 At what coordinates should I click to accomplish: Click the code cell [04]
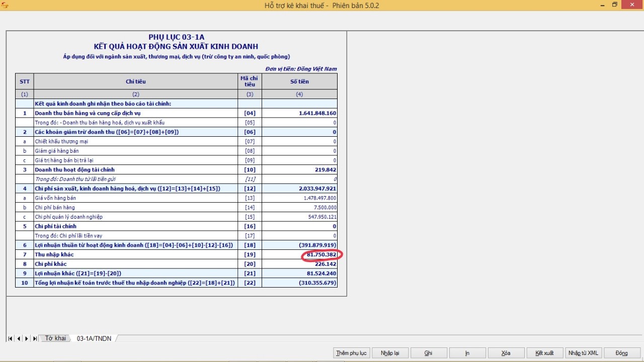(x=250, y=113)
